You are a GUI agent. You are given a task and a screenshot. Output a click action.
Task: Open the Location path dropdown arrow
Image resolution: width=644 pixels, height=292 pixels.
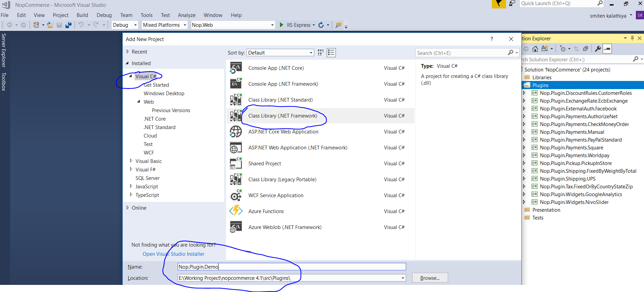click(403, 278)
